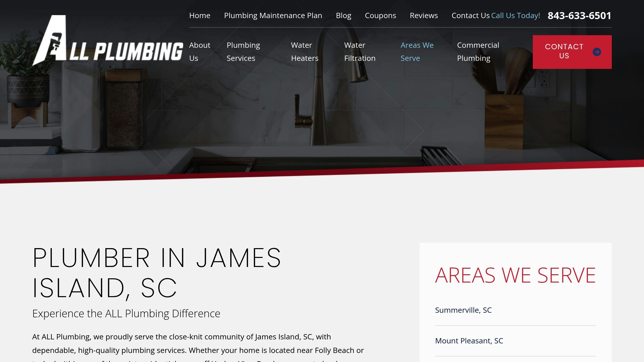644x362 pixels.
Task: Expand the Areas We Serve menu
Action: [x=417, y=52]
